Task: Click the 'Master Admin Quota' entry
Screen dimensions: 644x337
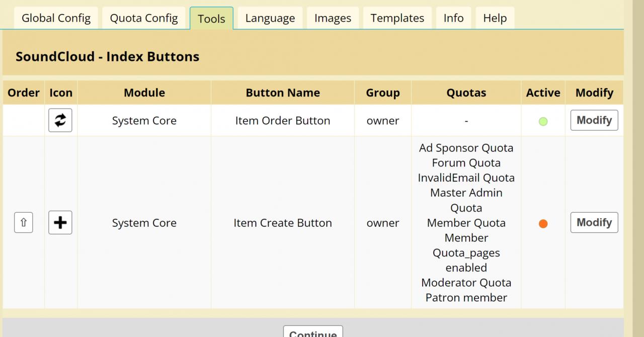Action: click(466, 200)
